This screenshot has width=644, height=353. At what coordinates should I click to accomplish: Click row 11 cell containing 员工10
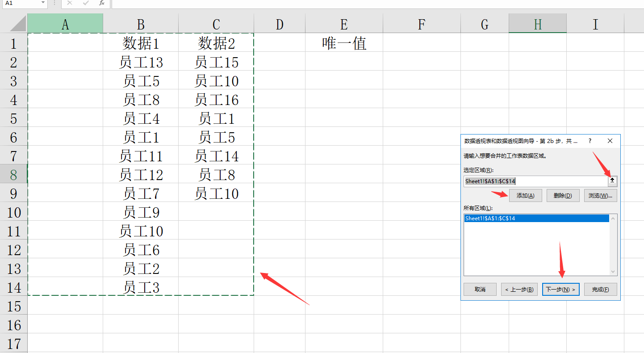(141, 231)
